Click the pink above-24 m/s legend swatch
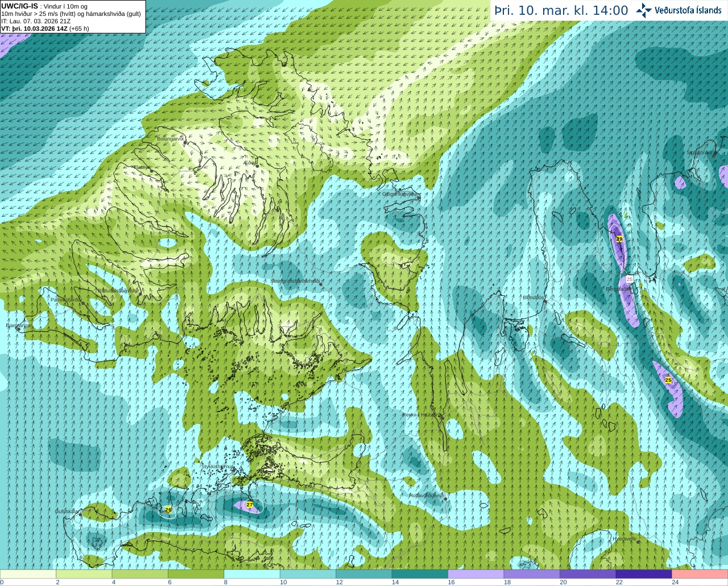Screen dimensions: 728x586 [700, 573]
